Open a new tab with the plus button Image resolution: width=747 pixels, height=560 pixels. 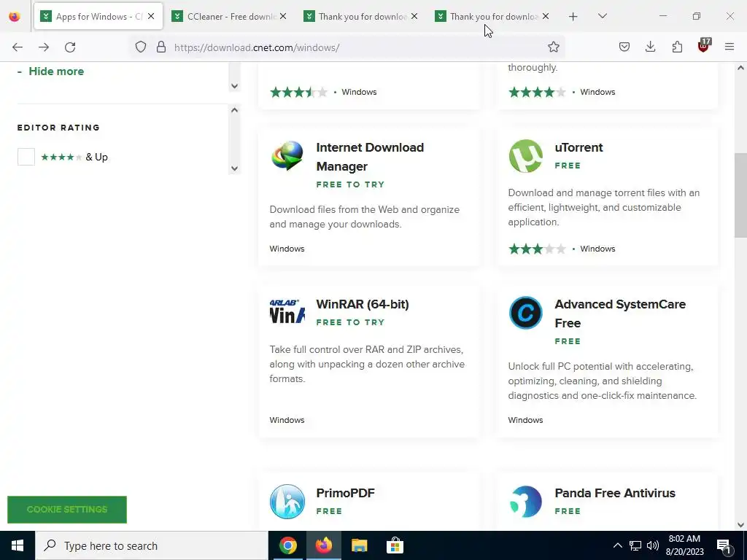(573, 17)
